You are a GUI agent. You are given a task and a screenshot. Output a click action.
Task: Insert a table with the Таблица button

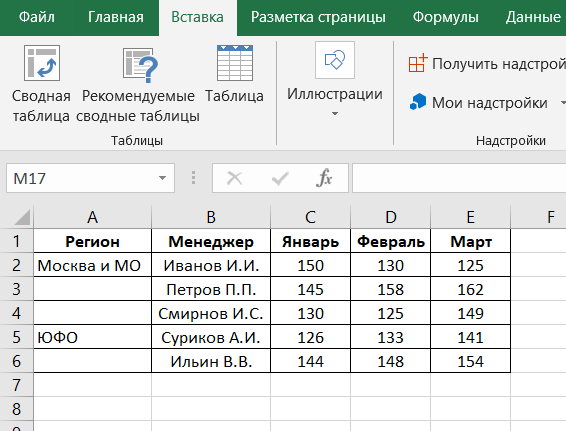[x=235, y=74]
